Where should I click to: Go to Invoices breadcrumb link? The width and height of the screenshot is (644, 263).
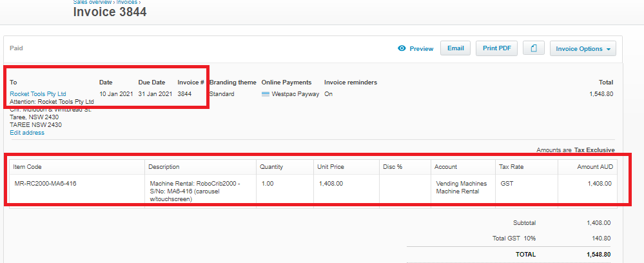[x=126, y=2]
